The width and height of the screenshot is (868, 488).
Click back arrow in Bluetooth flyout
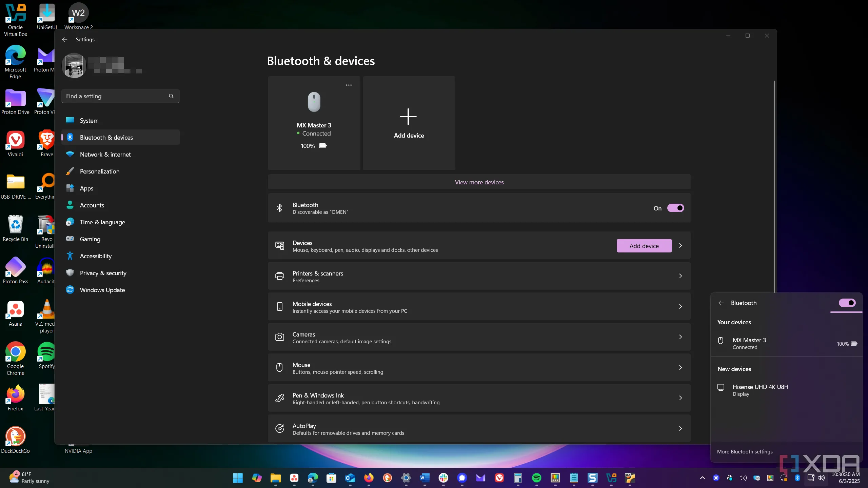(x=721, y=303)
